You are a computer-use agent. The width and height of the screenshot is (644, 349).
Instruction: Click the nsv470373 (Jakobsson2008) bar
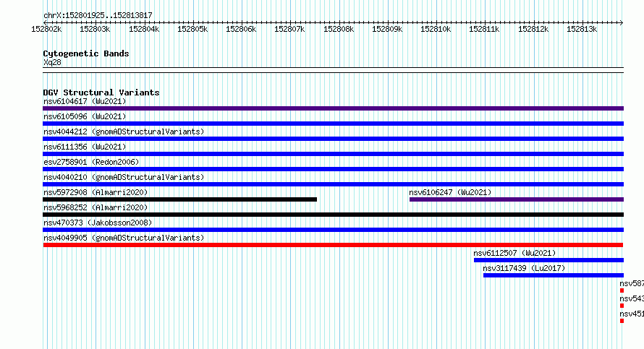point(333,230)
